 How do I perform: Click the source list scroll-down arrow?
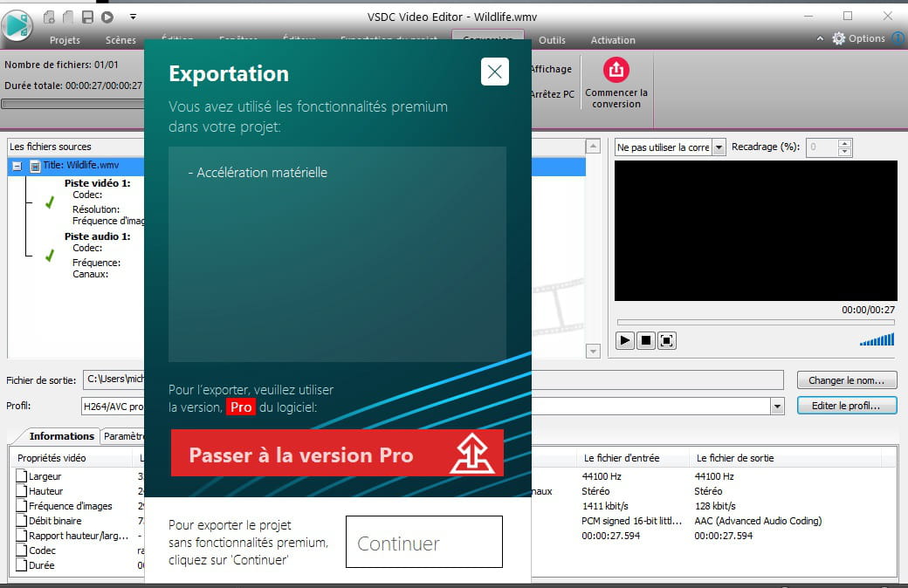(593, 351)
